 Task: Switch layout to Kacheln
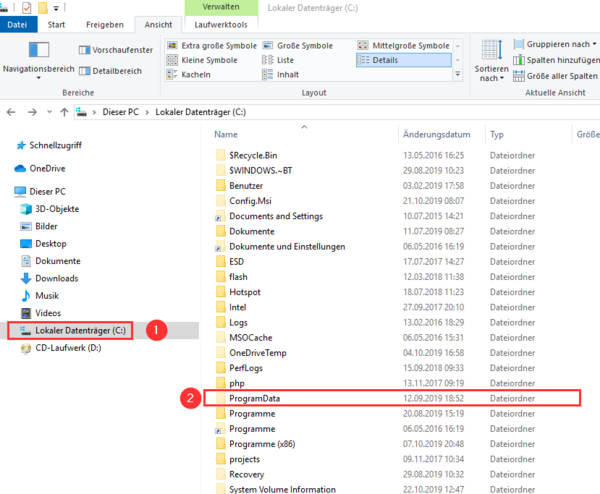[189, 74]
